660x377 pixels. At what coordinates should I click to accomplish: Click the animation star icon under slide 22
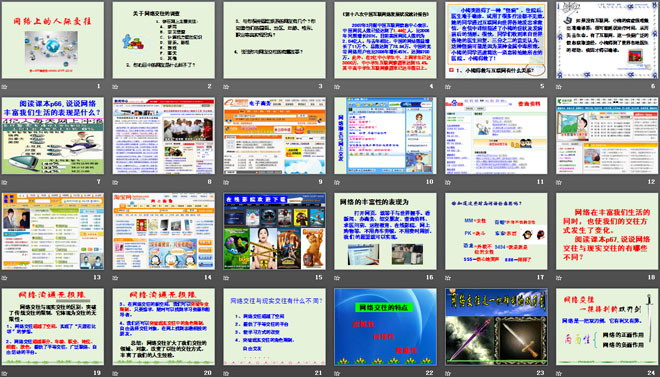[x=337, y=373]
